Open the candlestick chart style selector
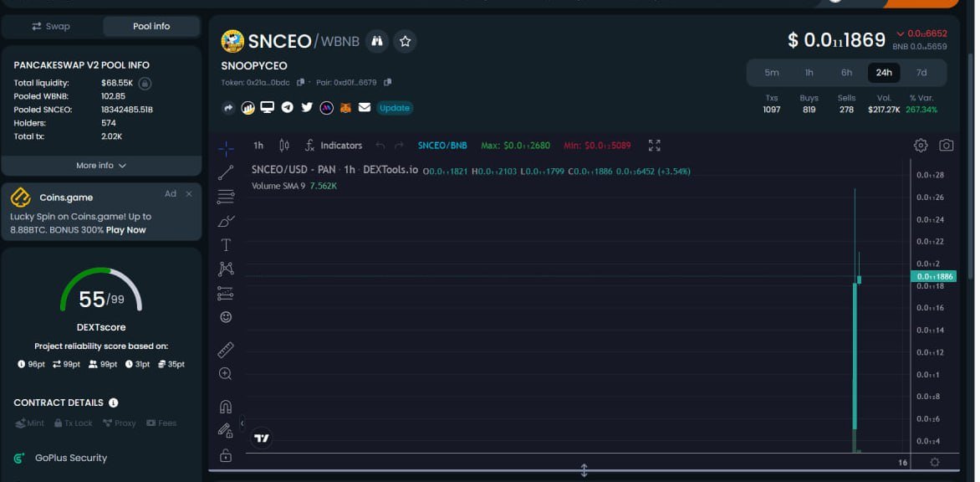Image resolution: width=980 pixels, height=482 pixels. coord(283,146)
